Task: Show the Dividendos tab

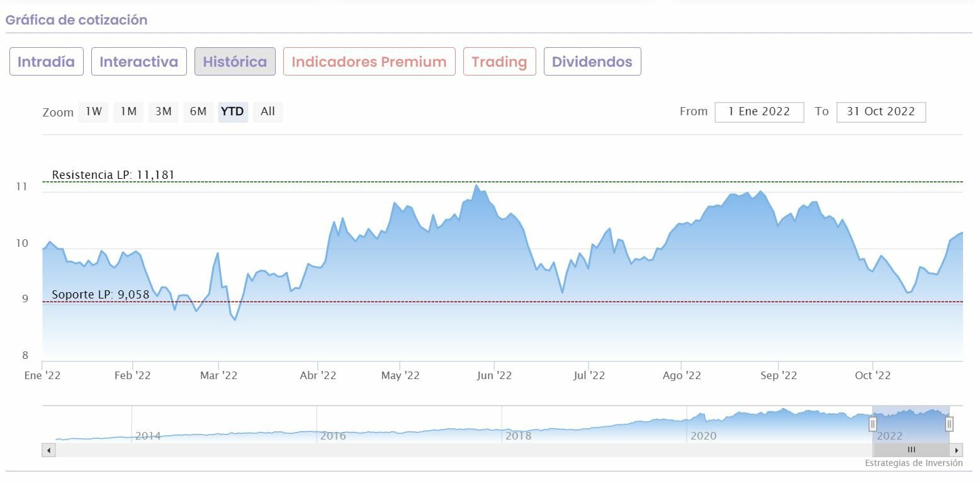Action: [x=592, y=62]
